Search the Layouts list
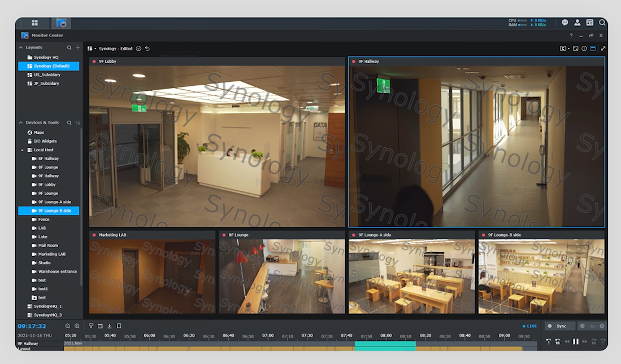Screen dimensions: 621x364 70,47
